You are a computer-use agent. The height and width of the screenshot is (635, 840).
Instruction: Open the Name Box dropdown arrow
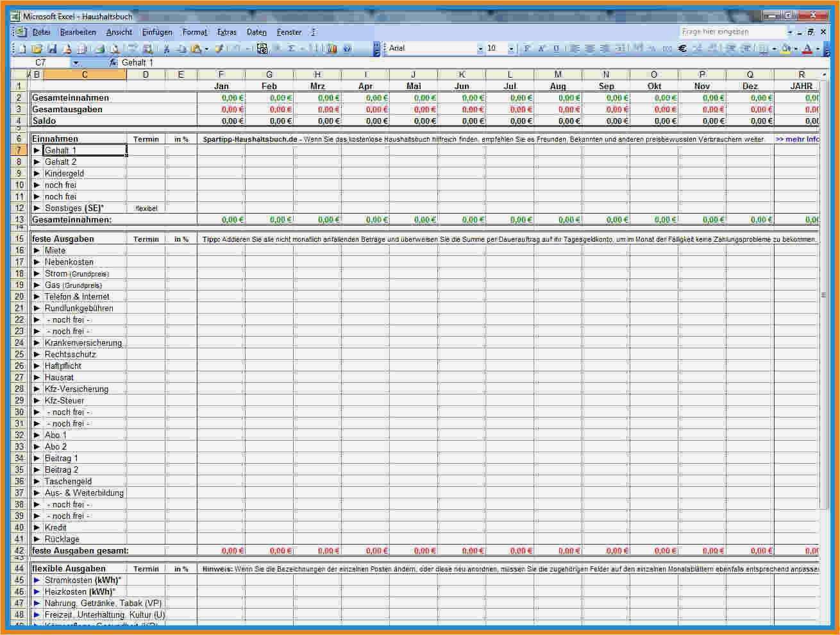coord(76,62)
